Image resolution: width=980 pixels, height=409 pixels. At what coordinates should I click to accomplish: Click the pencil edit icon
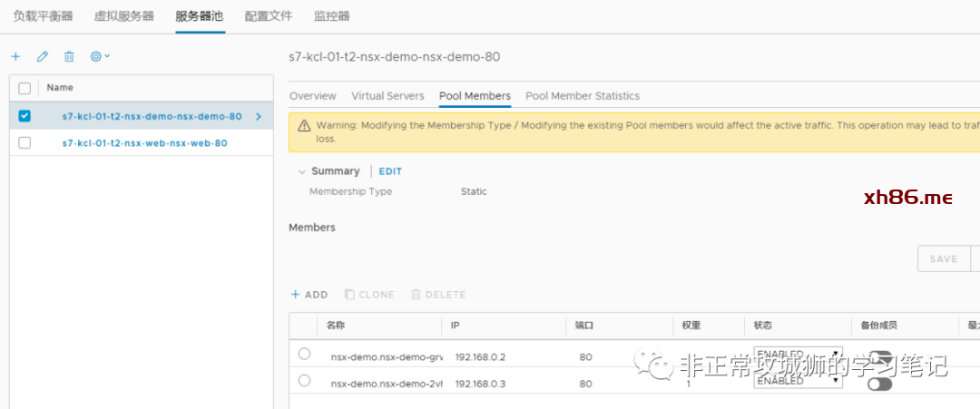point(42,56)
